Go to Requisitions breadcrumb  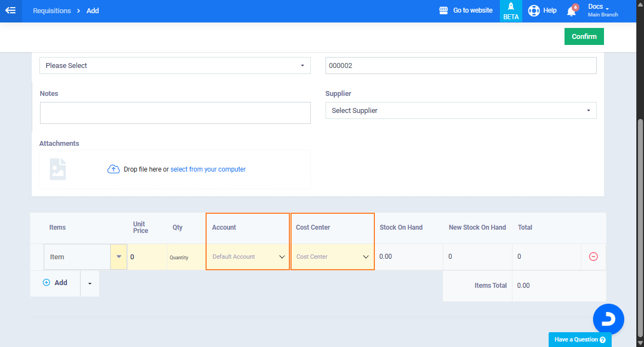pos(52,10)
